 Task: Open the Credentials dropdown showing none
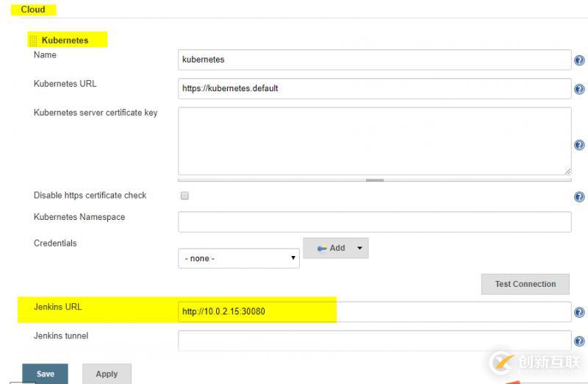point(238,258)
